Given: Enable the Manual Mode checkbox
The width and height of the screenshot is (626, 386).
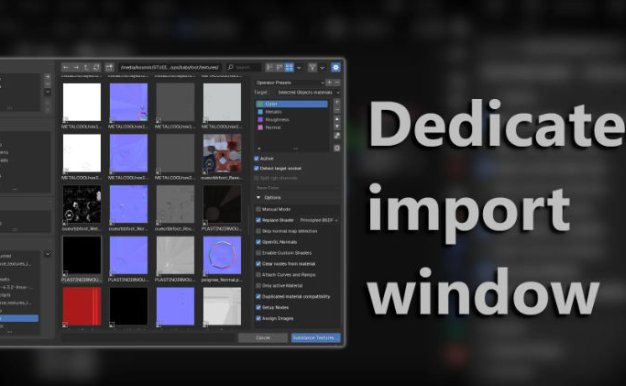Looking at the screenshot, I should click(x=258, y=209).
